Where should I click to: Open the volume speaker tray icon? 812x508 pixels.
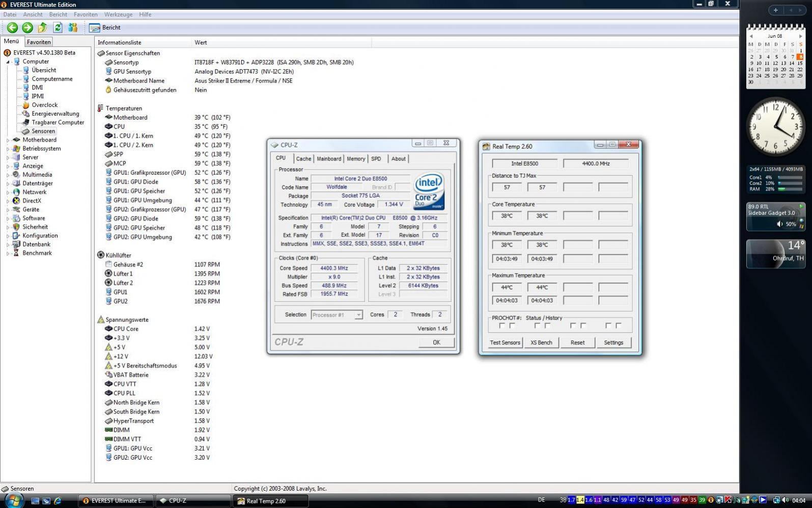(x=785, y=500)
